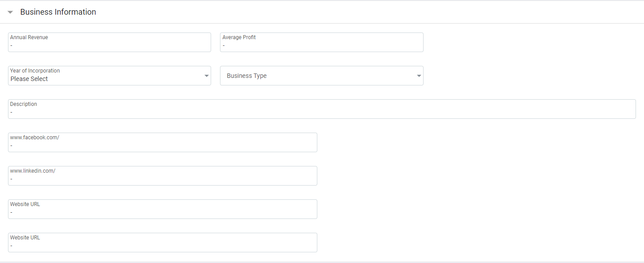The height and width of the screenshot is (263, 644).
Task: Collapse the Business Information section arrow
Action: click(x=10, y=12)
